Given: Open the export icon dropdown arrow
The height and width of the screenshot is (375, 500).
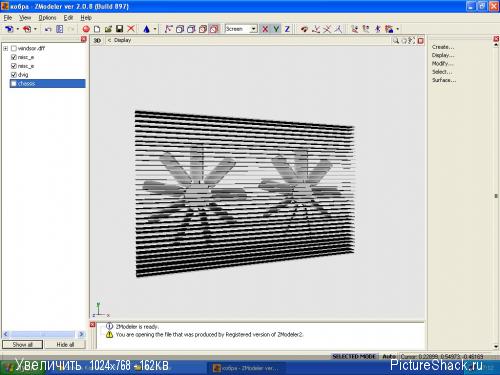Looking at the screenshot, I should [35, 29].
